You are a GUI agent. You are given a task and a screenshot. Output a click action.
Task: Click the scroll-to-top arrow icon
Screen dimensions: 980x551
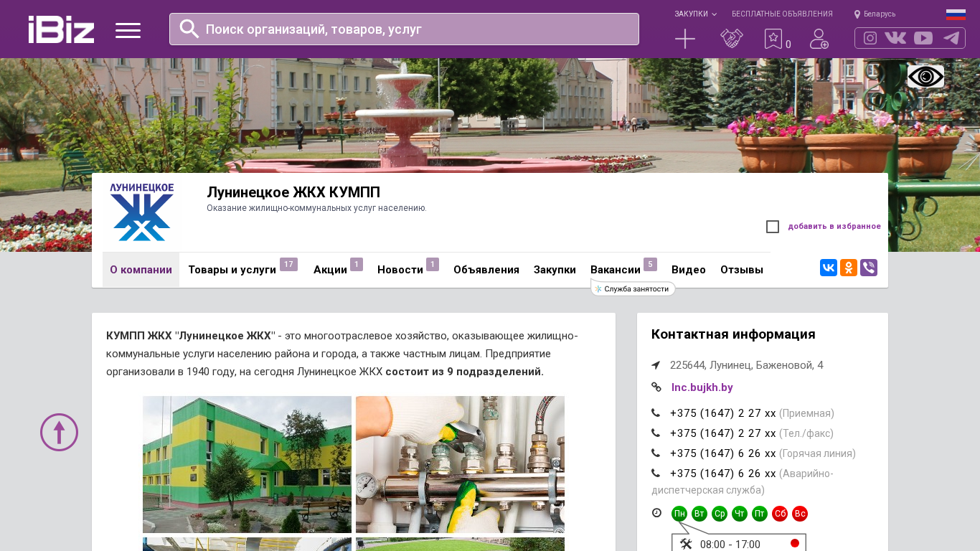coord(59,432)
